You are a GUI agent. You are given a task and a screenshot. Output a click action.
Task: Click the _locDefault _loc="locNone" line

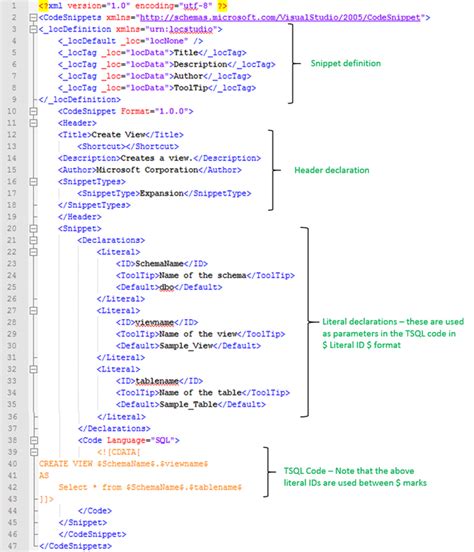click(131, 41)
